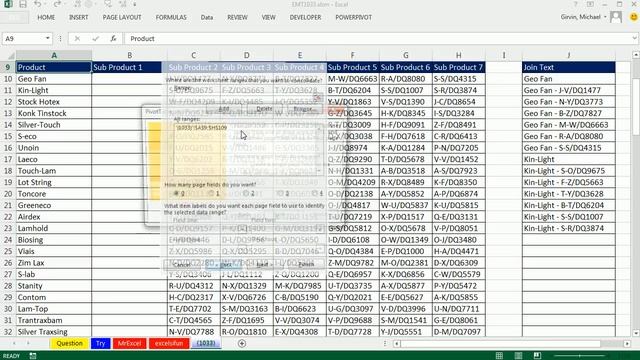640x360 pixels.
Task: Click vertical scrollbar up arrow
Action: 636,55
